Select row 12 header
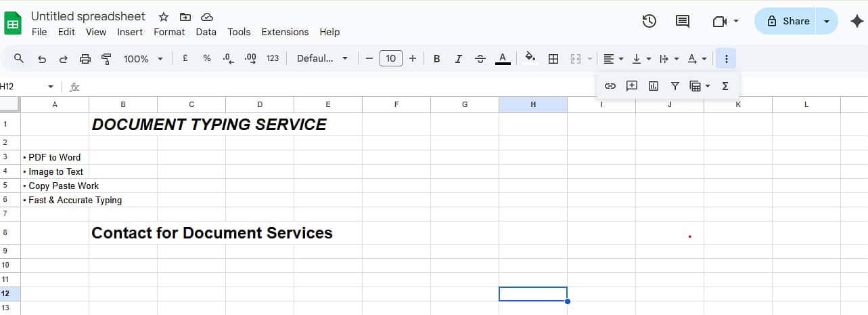Screen dimensions: 868x315 (x=10, y=293)
